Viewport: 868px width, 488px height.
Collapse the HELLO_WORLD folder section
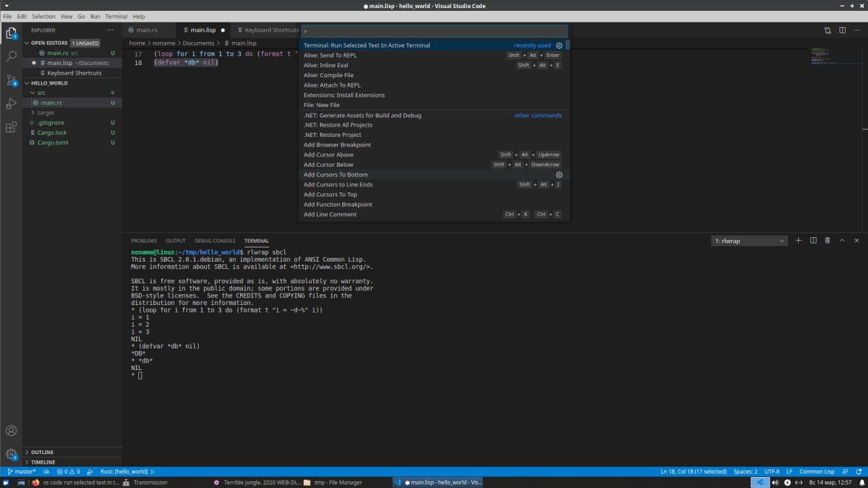50,83
